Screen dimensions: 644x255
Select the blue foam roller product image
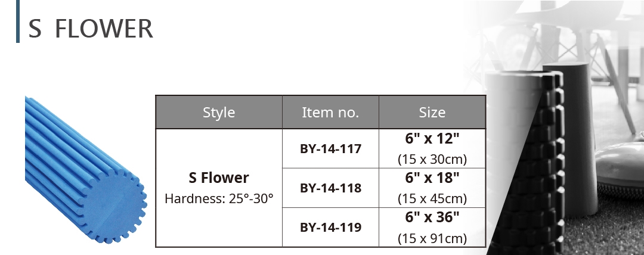coord(85,170)
